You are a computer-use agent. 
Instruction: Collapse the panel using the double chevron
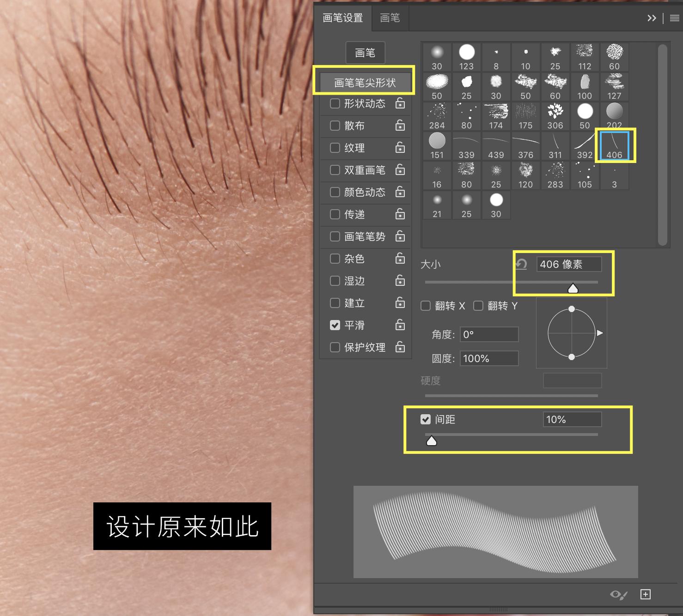[652, 18]
